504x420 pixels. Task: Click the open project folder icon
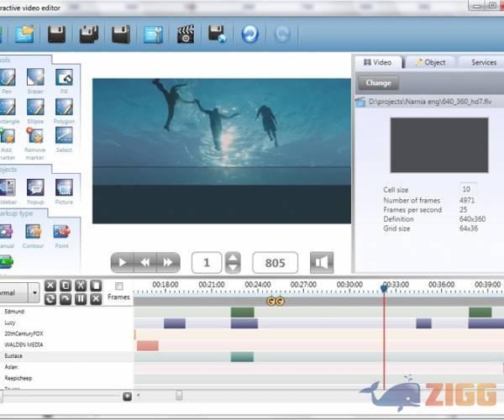[x=25, y=34]
